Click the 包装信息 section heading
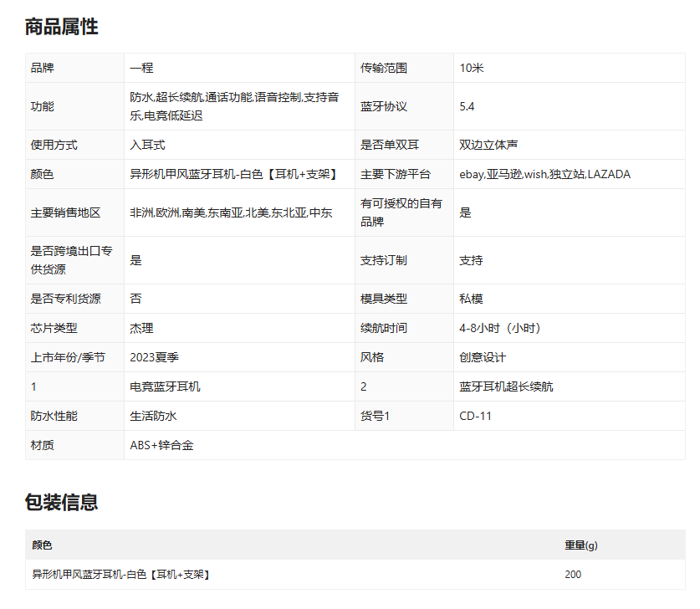The height and width of the screenshot is (609, 700). pos(61,502)
